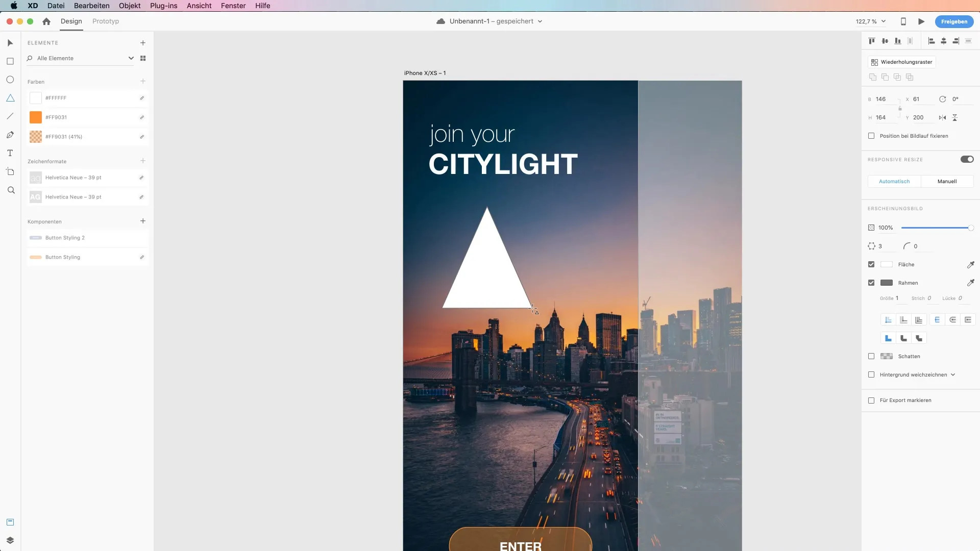Align selection to top edges
The image size is (980, 551).
872,41
